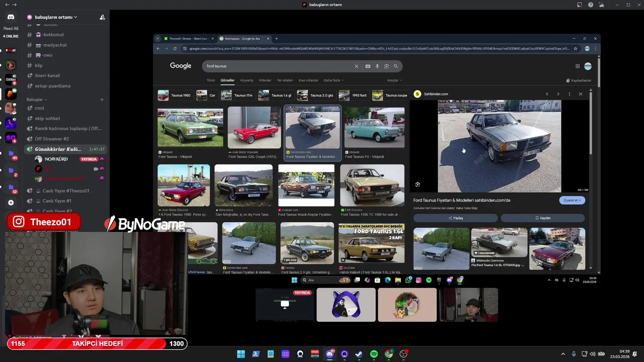
Task: Switch to the Alışveriş search tab
Action: (247, 80)
